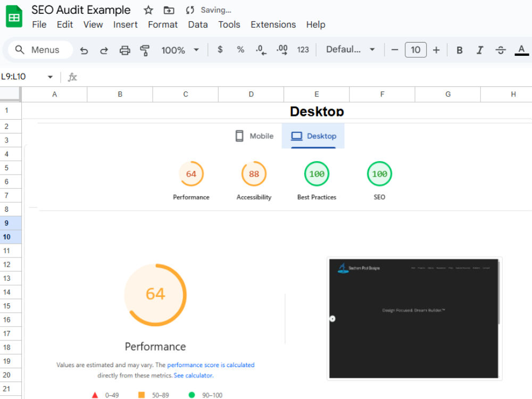Toggle strikethrough formatting
The width and height of the screenshot is (532, 399).
501,50
